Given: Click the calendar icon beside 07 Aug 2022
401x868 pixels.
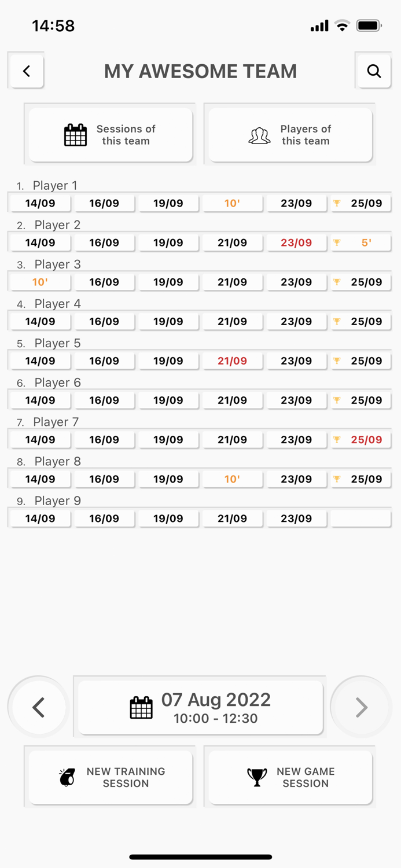Looking at the screenshot, I should (141, 707).
